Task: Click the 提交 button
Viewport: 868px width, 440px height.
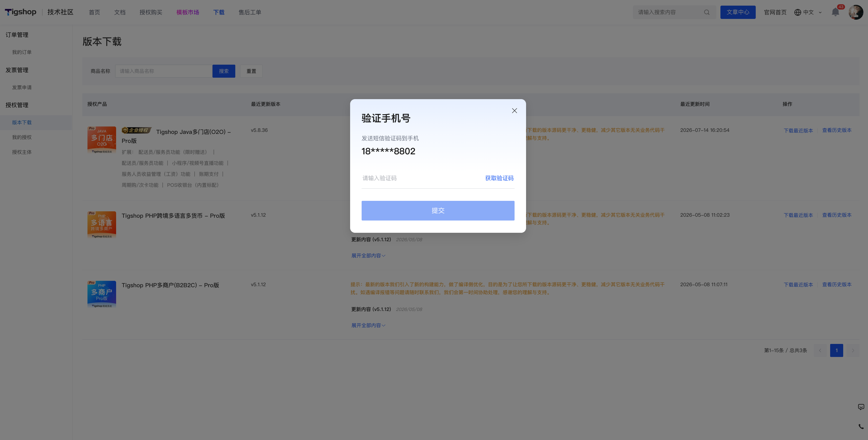Action: click(x=438, y=211)
